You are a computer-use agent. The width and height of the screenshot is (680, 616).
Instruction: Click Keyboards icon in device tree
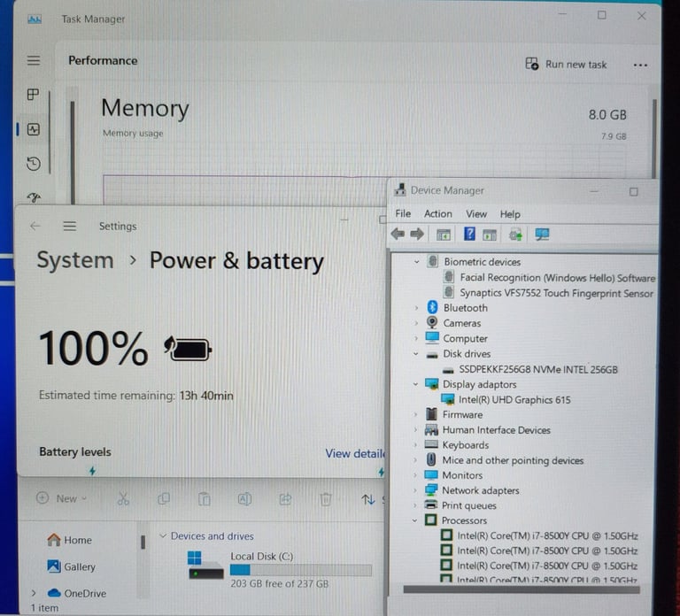(431, 444)
